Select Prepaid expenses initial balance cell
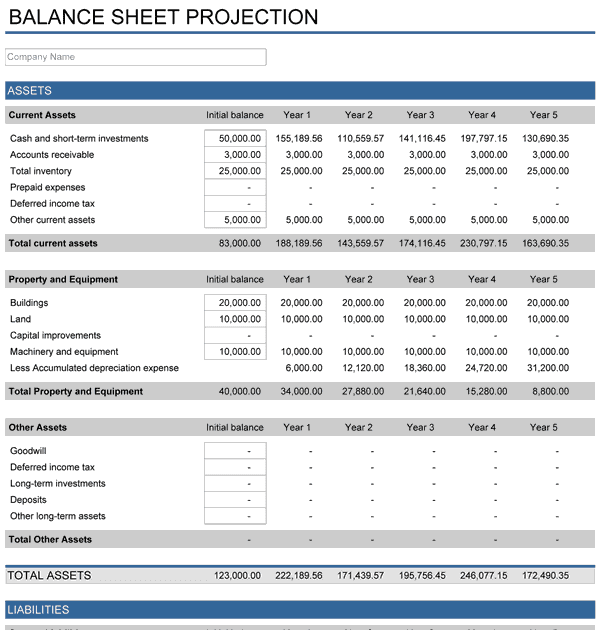 (x=235, y=187)
